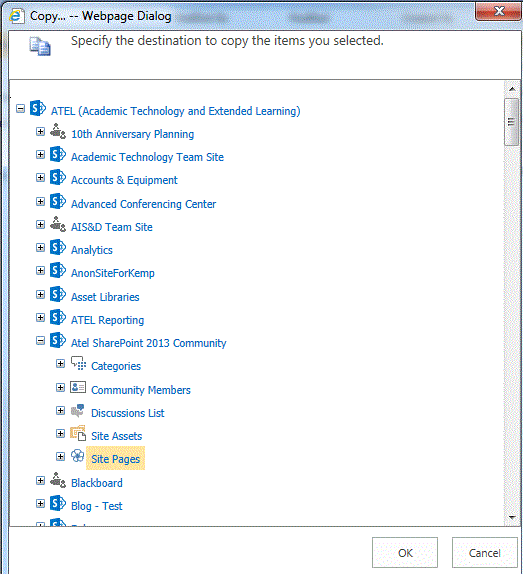Select Atel SharePoint 2013 Community
Screen dimensions: 523x574
point(149,343)
